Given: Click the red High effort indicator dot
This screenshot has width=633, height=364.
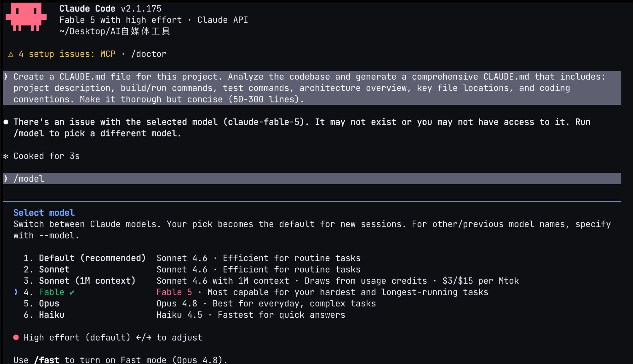Looking at the screenshot, I should [16, 337].
